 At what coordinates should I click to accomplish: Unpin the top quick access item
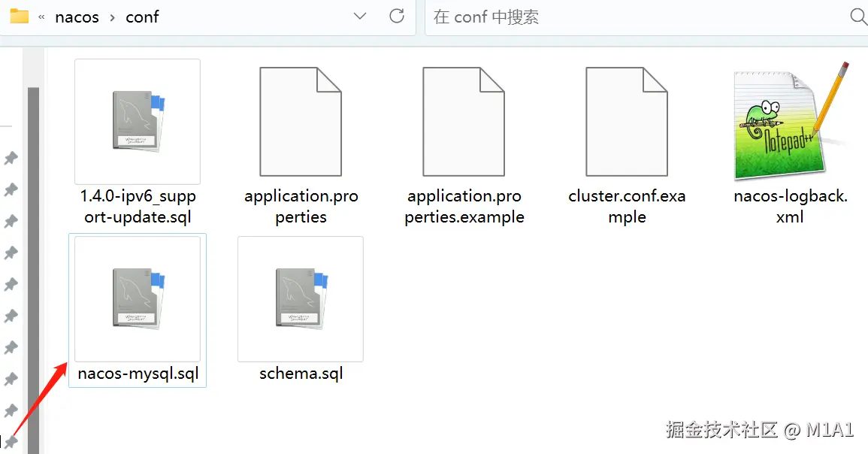(11, 158)
